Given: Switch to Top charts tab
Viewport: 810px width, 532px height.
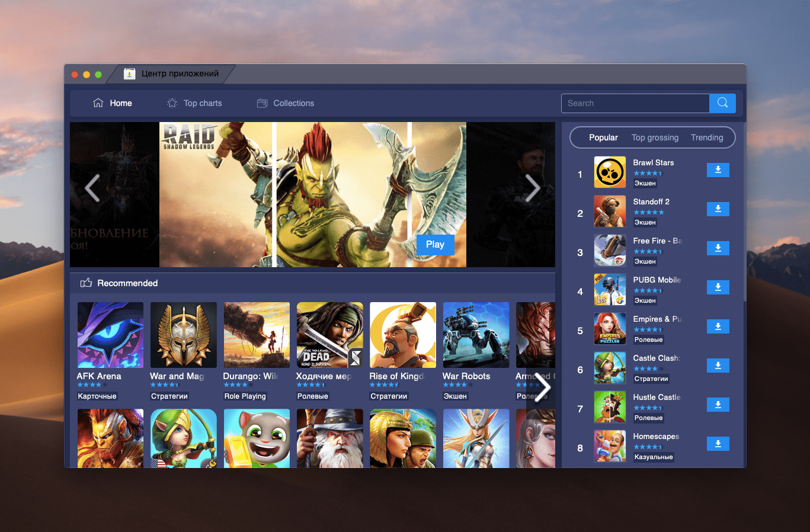Looking at the screenshot, I should click(194, 103).
